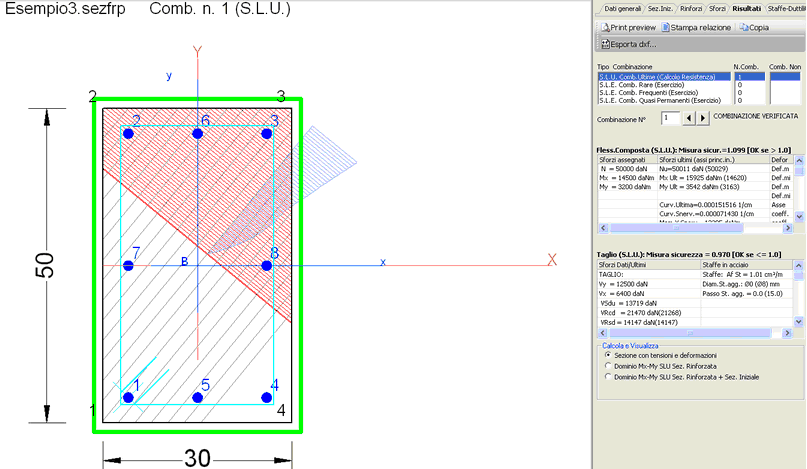Click the N = 50000 daN cell
807x469 pixels.
click(x=627, y=169)
